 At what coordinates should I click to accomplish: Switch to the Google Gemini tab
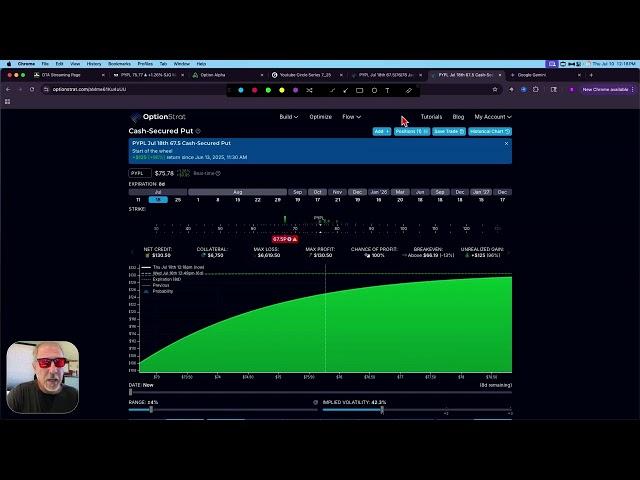tap(545, 75)
